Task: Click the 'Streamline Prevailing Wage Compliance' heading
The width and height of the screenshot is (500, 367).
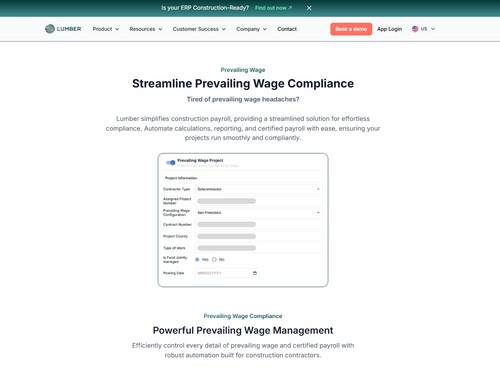Action: pyautogui.click(x=243, y=83)
